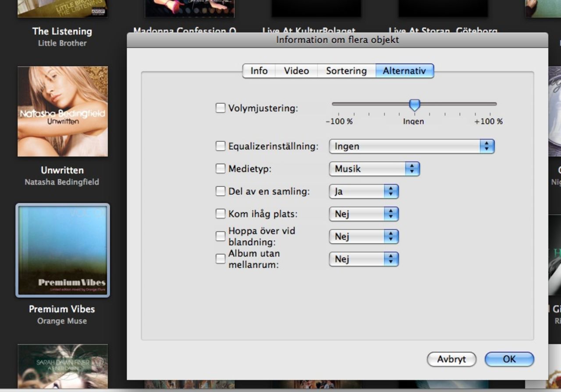Viewport: 561px width, 392px height.
Task: Check the Medietyp option box
Action: 220,169
